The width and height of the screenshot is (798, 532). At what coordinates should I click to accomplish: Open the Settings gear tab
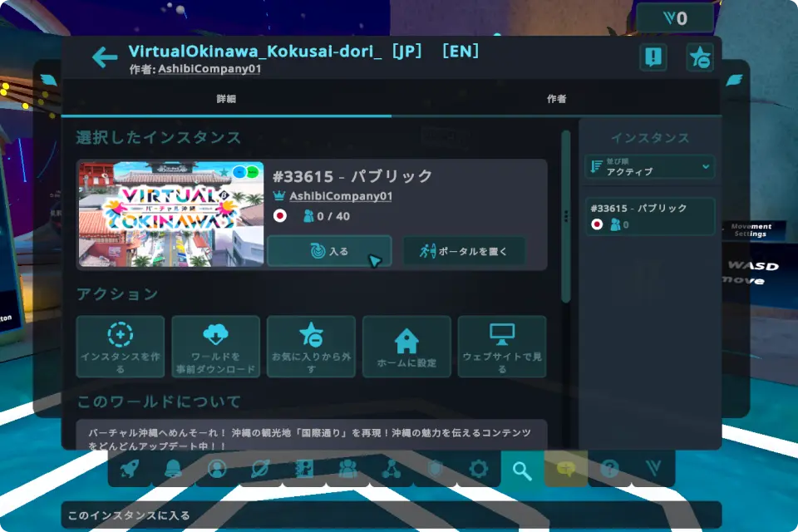[479, 468]
